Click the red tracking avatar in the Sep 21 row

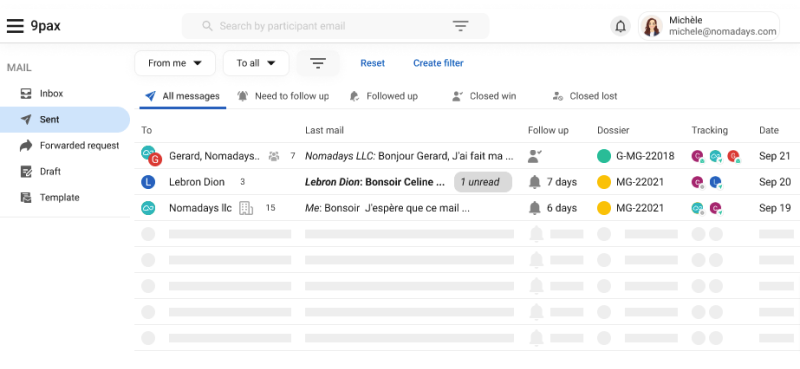pos(733,156)
